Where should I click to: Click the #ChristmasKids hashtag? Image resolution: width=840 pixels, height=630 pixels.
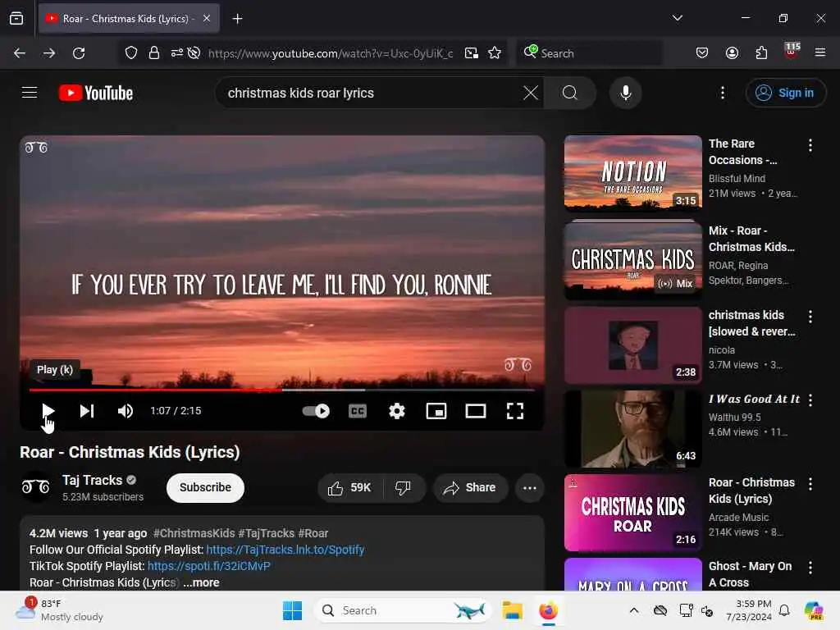pos(194,533)
